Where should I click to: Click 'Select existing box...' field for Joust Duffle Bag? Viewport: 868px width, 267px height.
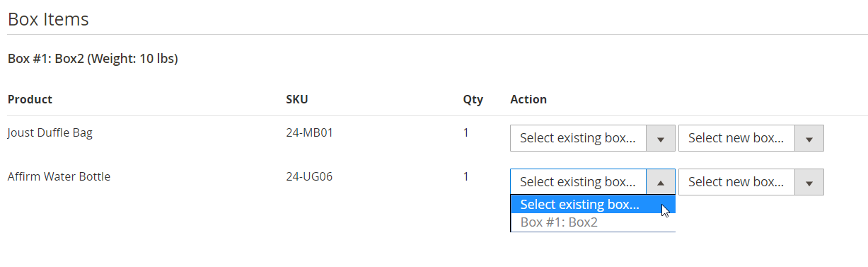(593, 138)
